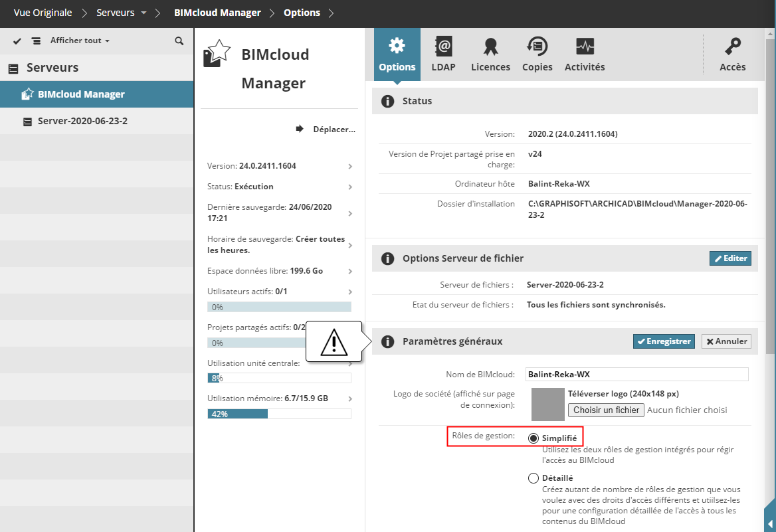The width and height of the screenshot is (776, 532).
Task: Click the list view icon beside Afficher tout
Action: tap(36, 41)
